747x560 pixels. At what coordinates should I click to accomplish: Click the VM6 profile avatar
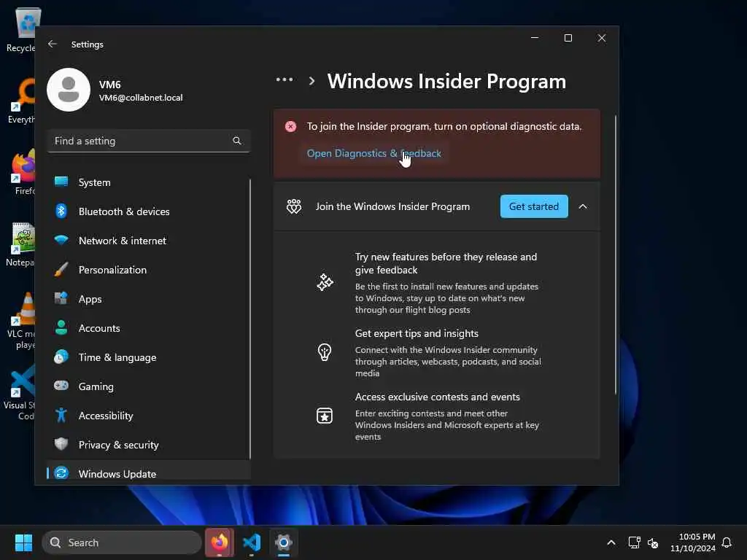coord(69,90)
